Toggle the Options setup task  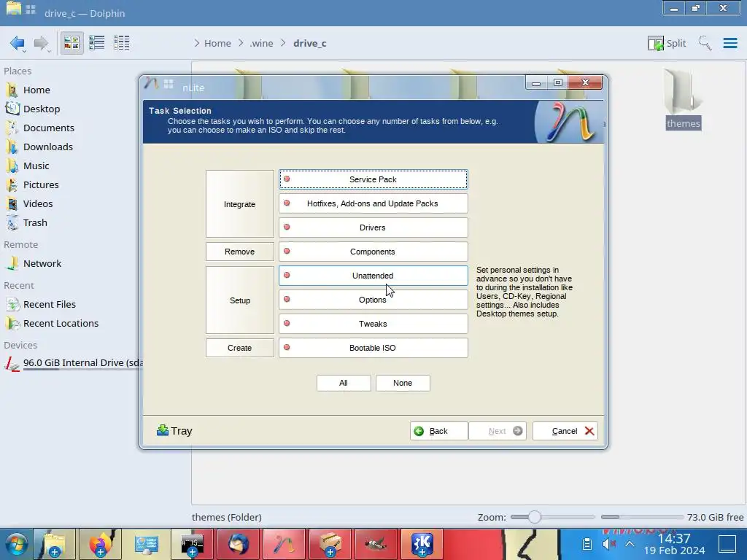click(x=373, y=300)
